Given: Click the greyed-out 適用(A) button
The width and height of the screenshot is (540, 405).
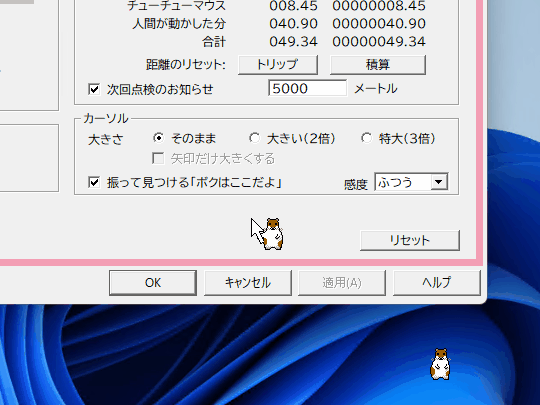Looking at the screenshot, I should coord(342,283).
